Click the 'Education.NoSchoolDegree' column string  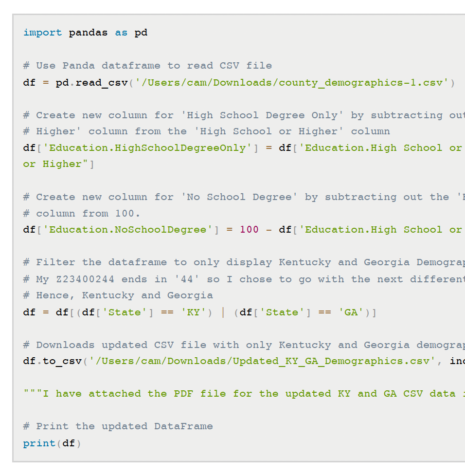coord(127,229)
